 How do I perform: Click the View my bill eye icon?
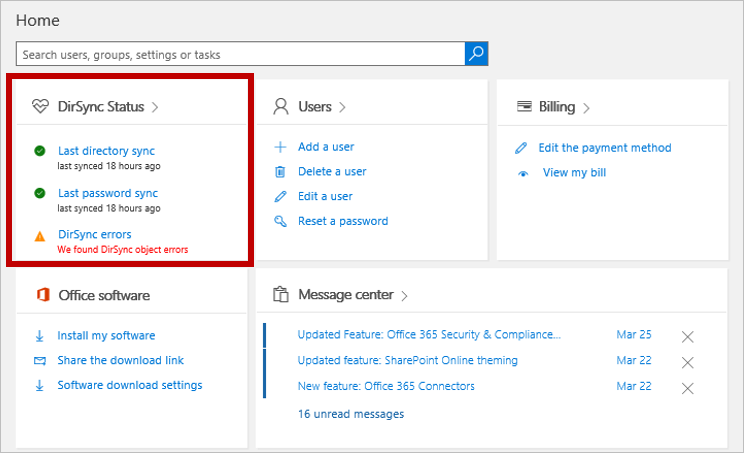[x=522, y=173]
